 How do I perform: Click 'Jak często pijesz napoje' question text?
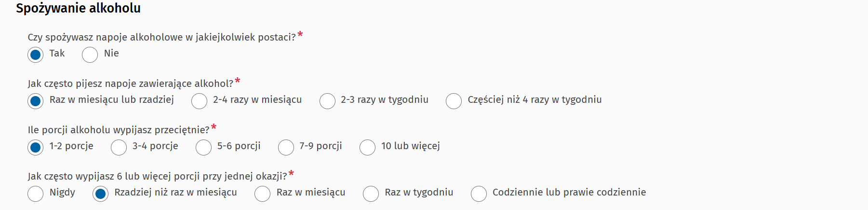click(x=130, y=84)
